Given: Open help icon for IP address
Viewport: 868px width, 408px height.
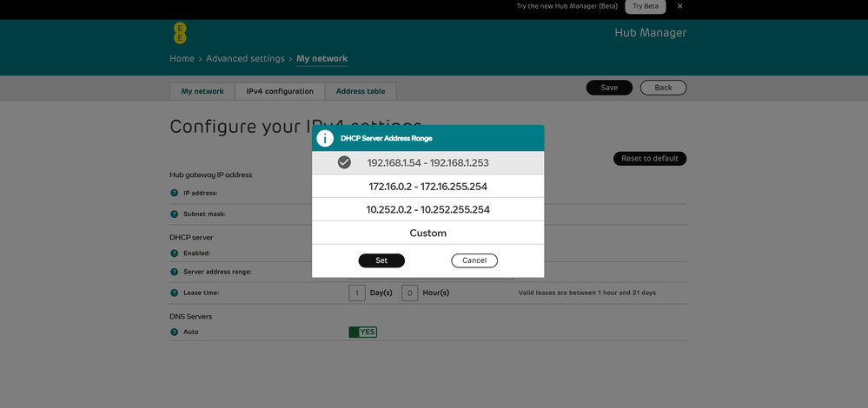Looking at the screenshot, I should pyautogui.click(x=175, y=194).
